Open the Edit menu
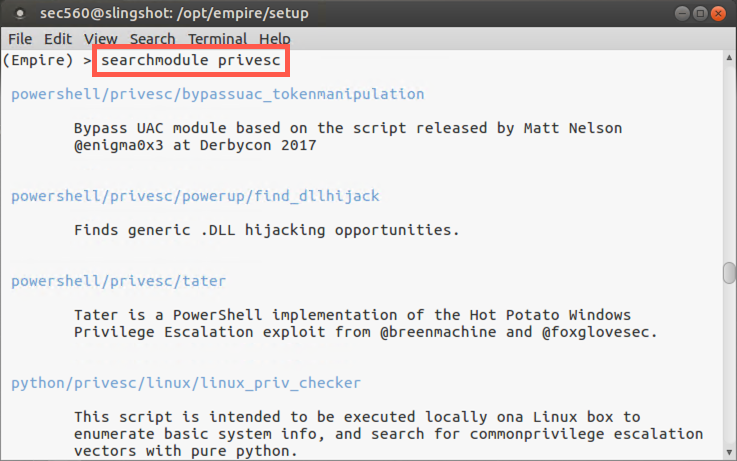The image size is (737, 461). coord(58,39)
